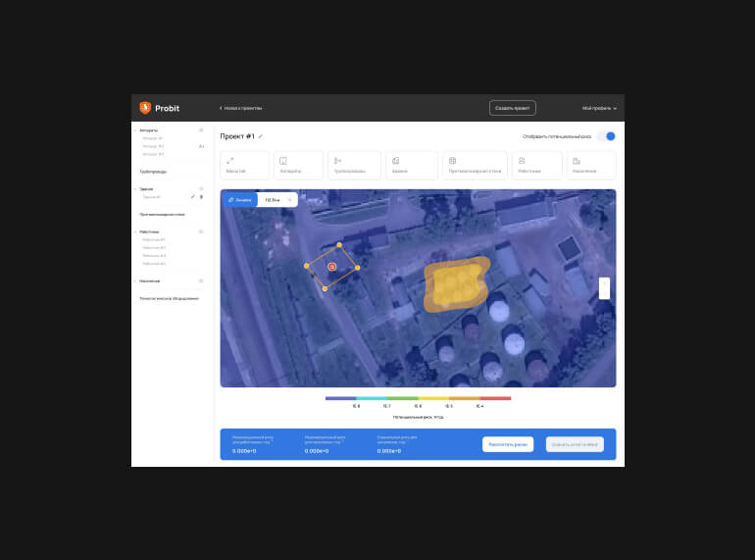Select the Население tool card
The width and height of the screenshot is (755, 560).
tap(591, 165)
